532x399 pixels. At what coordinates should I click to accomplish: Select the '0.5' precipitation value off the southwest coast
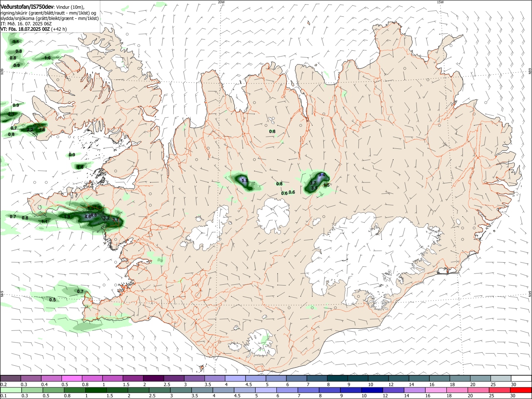52,300
